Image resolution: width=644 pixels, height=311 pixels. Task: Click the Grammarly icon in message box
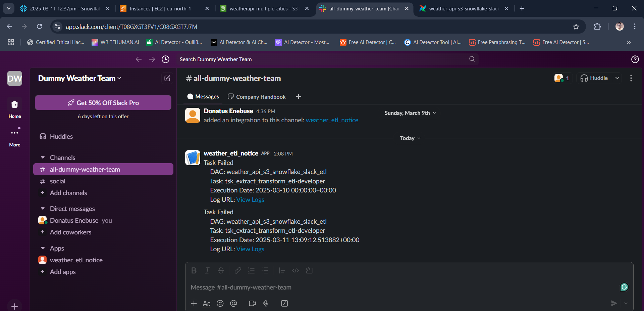pos(624,287)
